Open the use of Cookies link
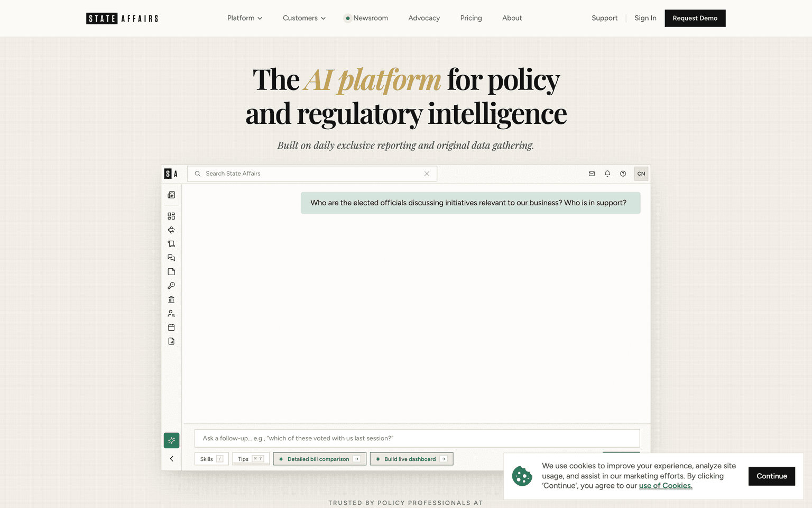 tap(666, 486)
